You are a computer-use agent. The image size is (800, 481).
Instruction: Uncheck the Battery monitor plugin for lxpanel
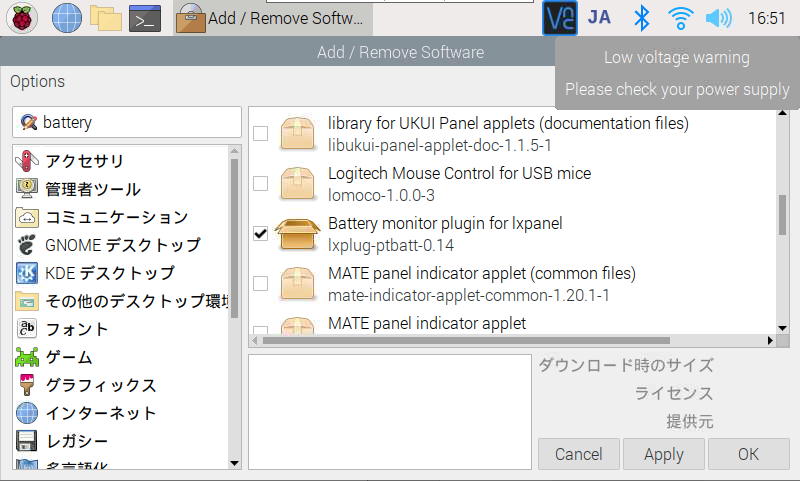point(260,233)
